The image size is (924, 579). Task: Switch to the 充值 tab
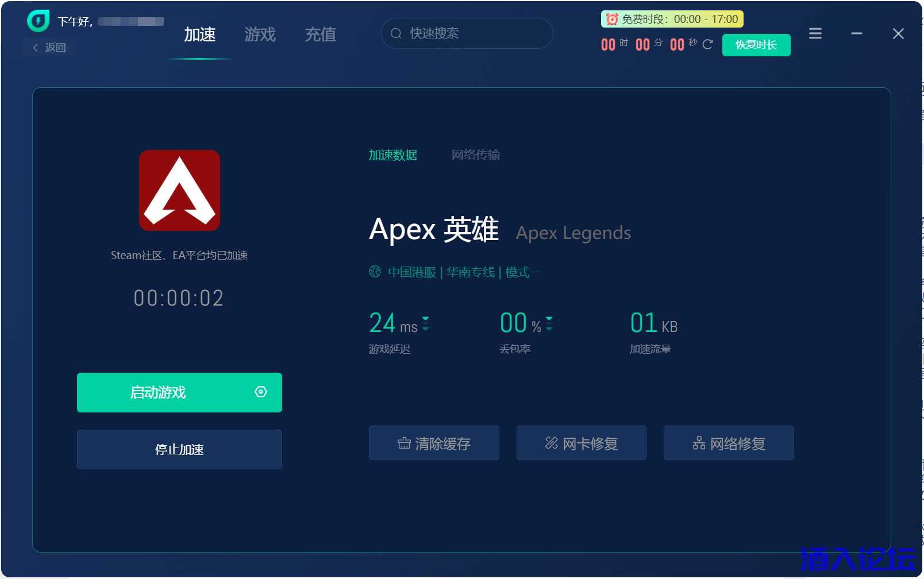coord(320,34)
